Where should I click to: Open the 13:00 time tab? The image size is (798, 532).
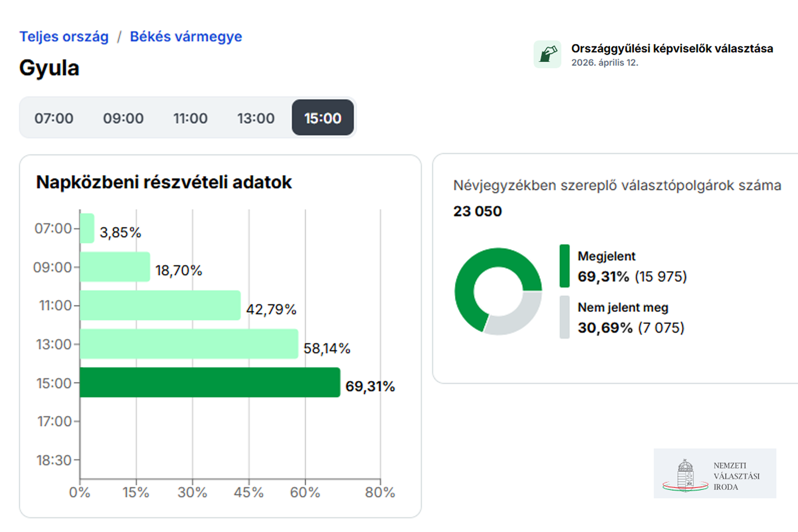256,118
